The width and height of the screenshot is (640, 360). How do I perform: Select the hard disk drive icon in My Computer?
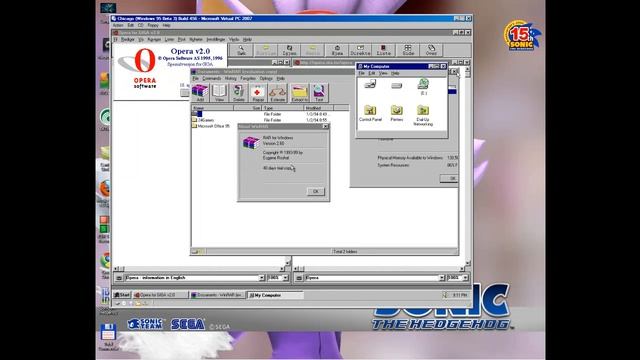pyautogui.click(x=396, y=85)
